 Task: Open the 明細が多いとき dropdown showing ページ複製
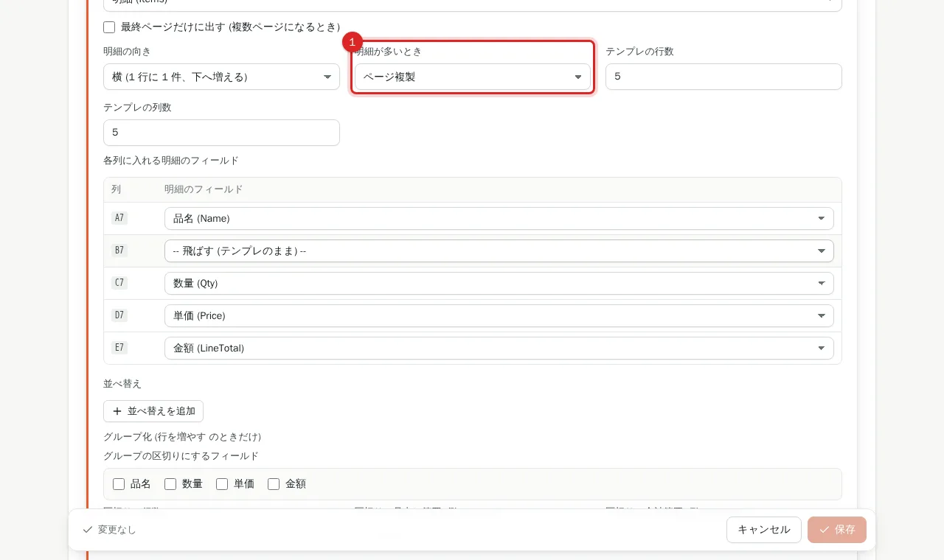click(x=473, y=77)
